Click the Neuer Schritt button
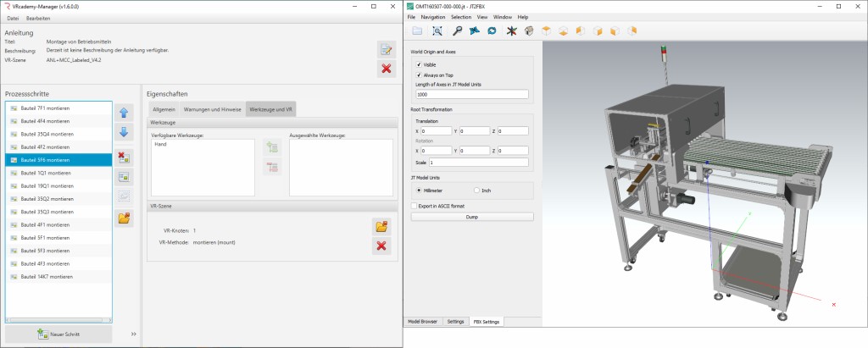This screenshot has height=348, width=868. pos(58,334)
